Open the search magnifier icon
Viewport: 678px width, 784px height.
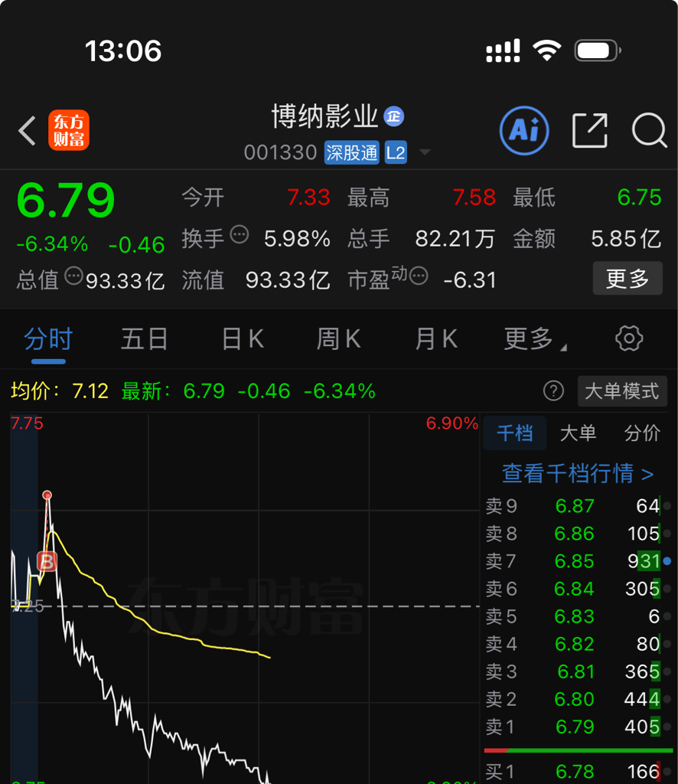(649, 130)
